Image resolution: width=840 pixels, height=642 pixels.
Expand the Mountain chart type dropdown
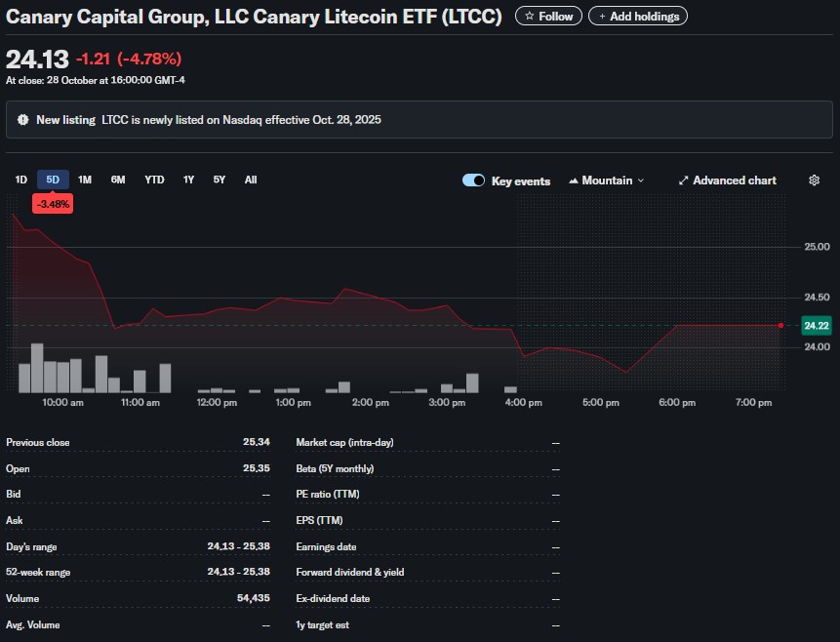pyautogui.click(x=607, y=181)
